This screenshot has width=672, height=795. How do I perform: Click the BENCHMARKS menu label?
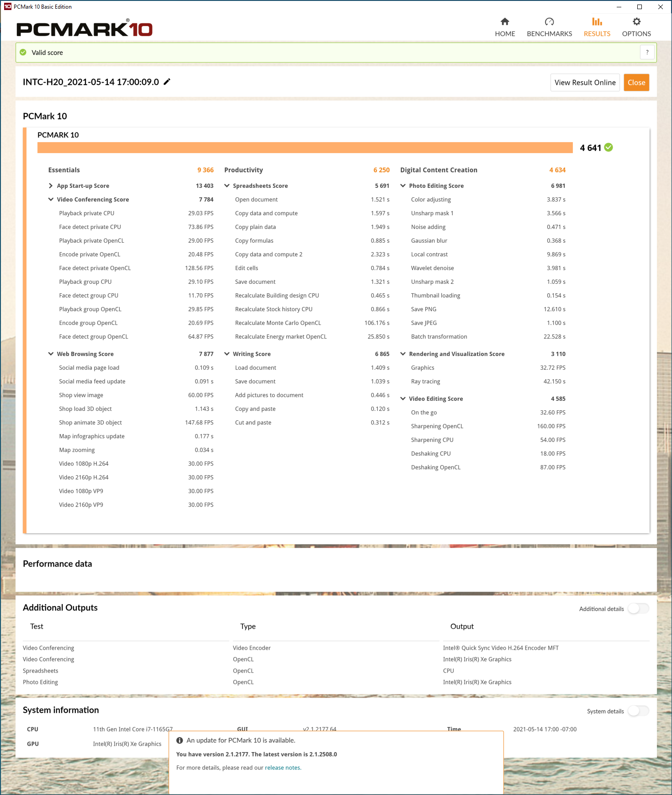coord(549,34)
